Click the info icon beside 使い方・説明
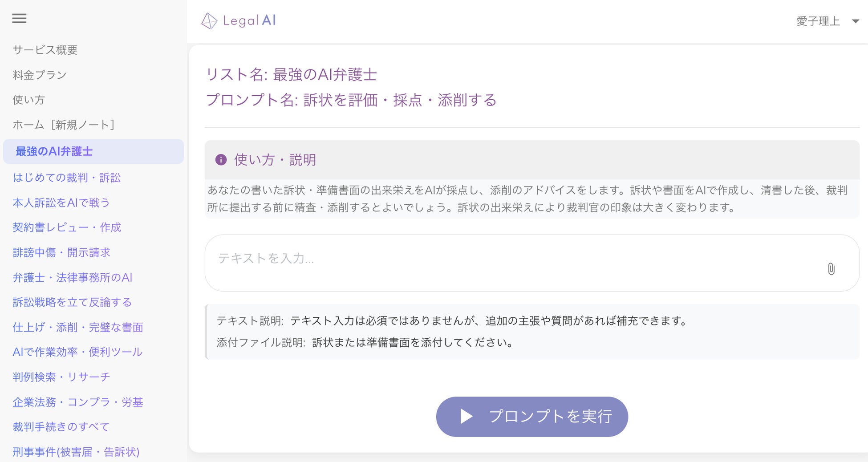The width and height of the screenshot is (868, 462). pyautogui.click(x=221, y=160)
